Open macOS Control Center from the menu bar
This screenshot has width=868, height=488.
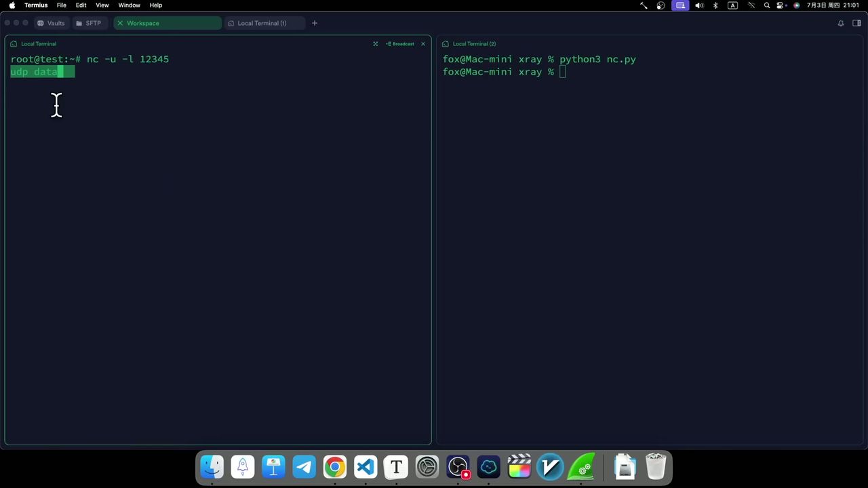pyautogui.click(x=781, y=5)
